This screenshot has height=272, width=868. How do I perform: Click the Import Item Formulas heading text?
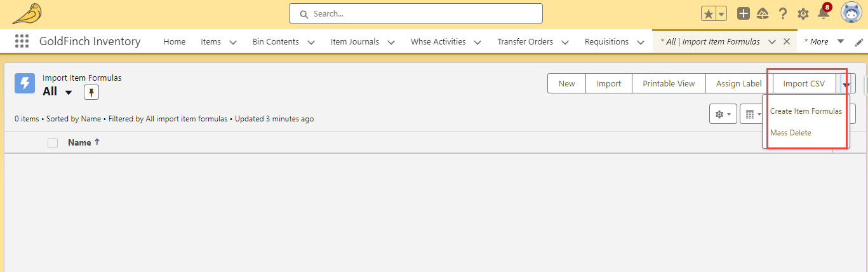point(82,78)
